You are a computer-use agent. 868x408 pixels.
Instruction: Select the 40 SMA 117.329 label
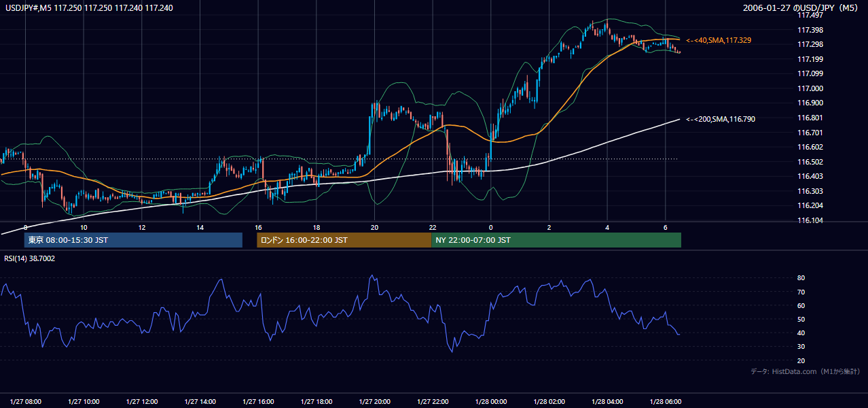pos(719,41)
